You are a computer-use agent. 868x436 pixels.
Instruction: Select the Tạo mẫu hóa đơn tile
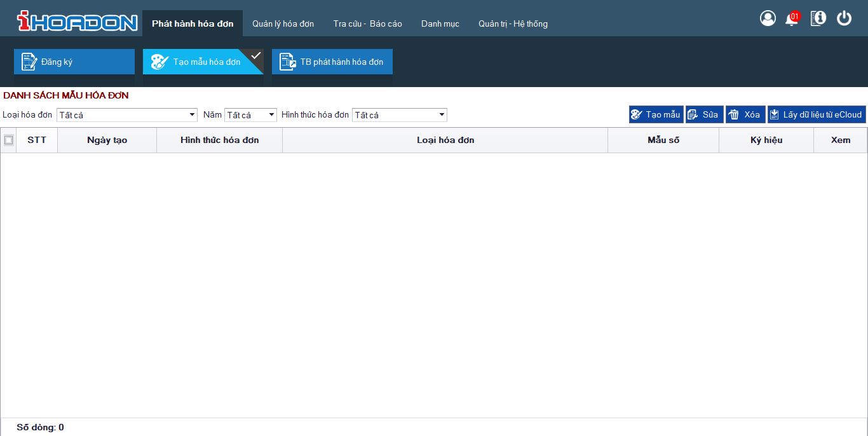click(x=203, y=62)
